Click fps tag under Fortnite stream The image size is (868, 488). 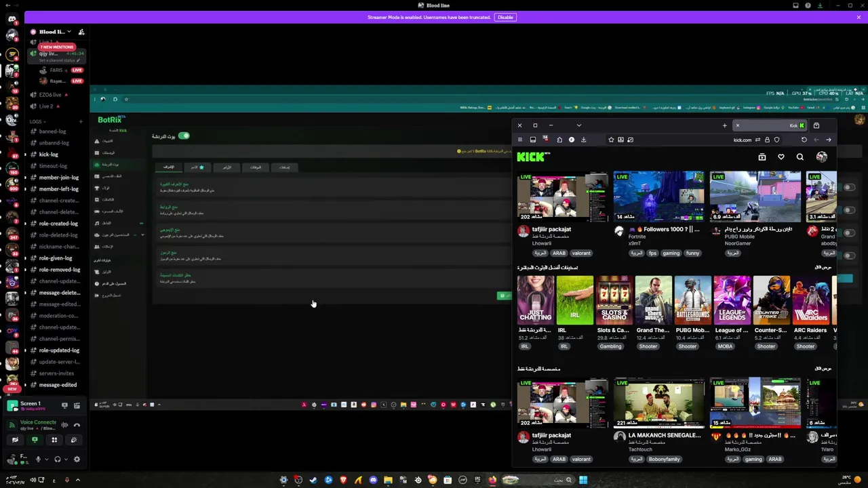click(x=652, y=253)
